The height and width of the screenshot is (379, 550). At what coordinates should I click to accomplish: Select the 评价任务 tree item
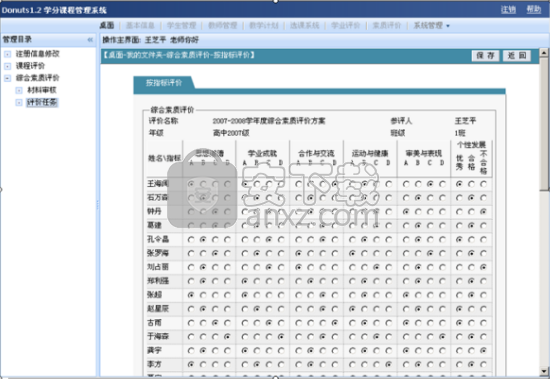coord(42,102)
